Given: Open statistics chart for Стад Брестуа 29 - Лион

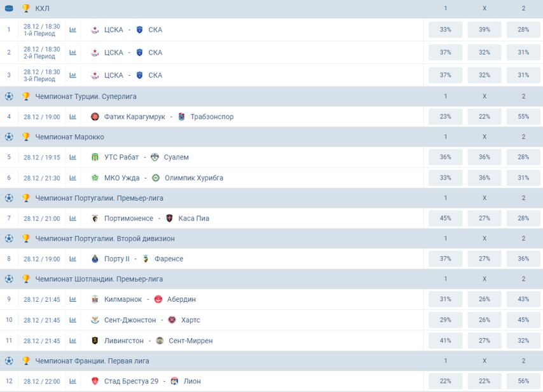Looking at the screenshot, I should coord(72,381).
